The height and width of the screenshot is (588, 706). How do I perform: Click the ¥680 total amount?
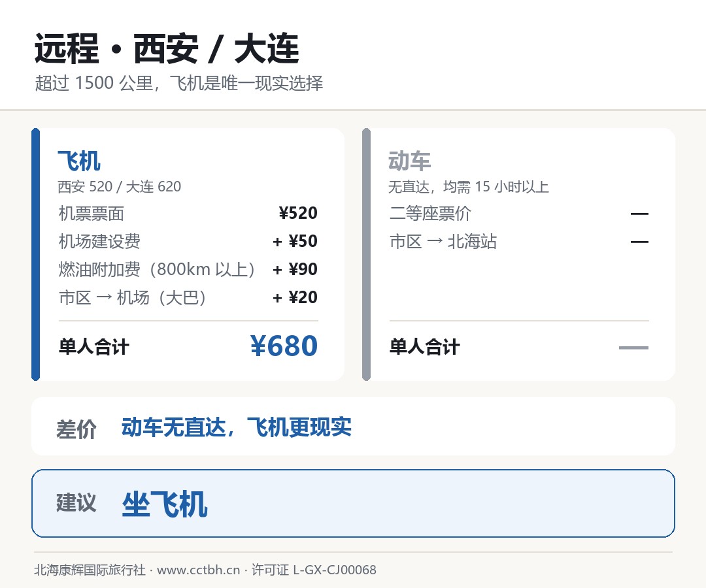[284, 346]
